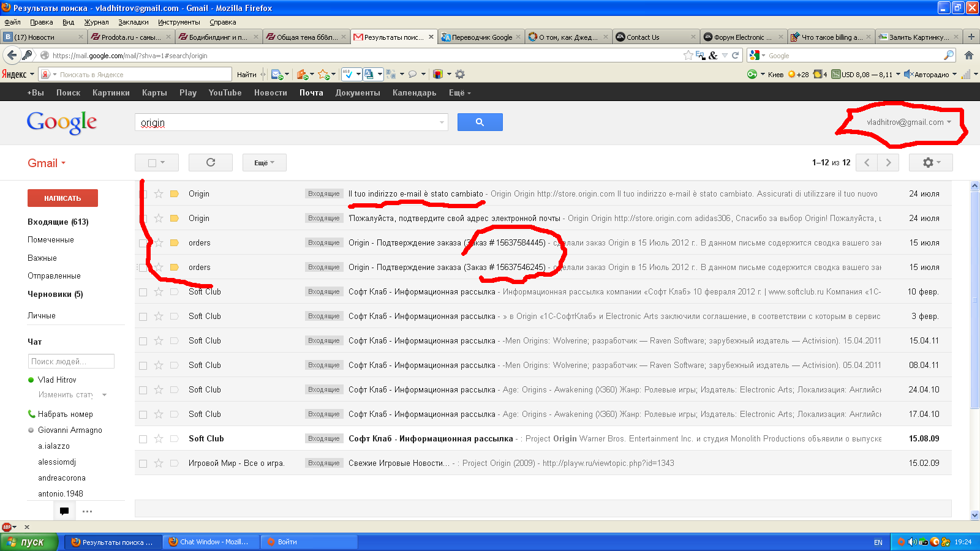Image resolution: width=980 pixels, height=551 pixels.
Task: Click the НАПИСАТЬ compose button
Action: point(62,198)
